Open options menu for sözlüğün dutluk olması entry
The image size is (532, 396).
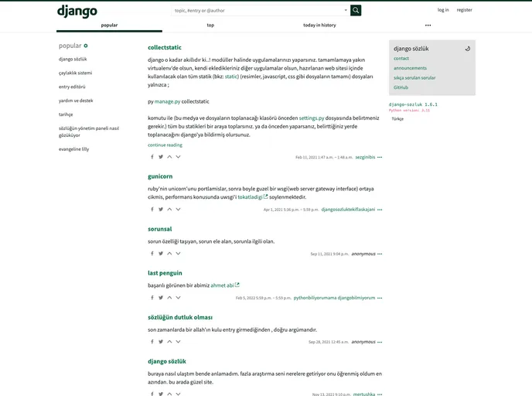pos(380,342)
